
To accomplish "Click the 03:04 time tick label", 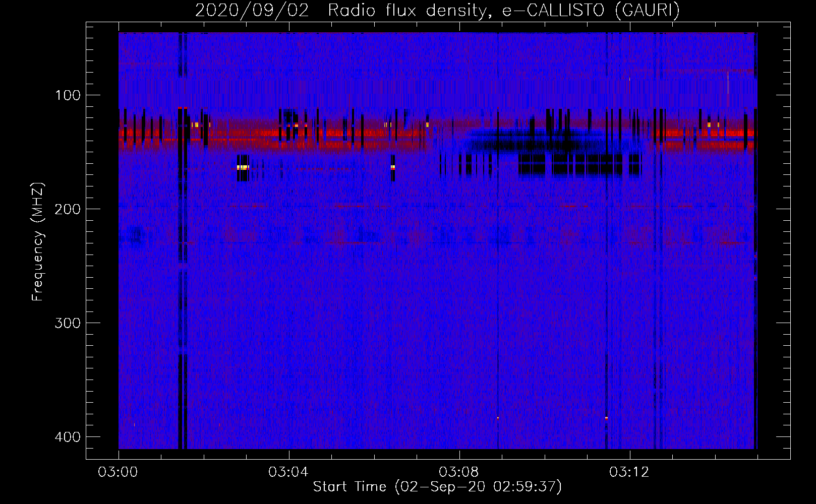I will (x=288, y=472).
